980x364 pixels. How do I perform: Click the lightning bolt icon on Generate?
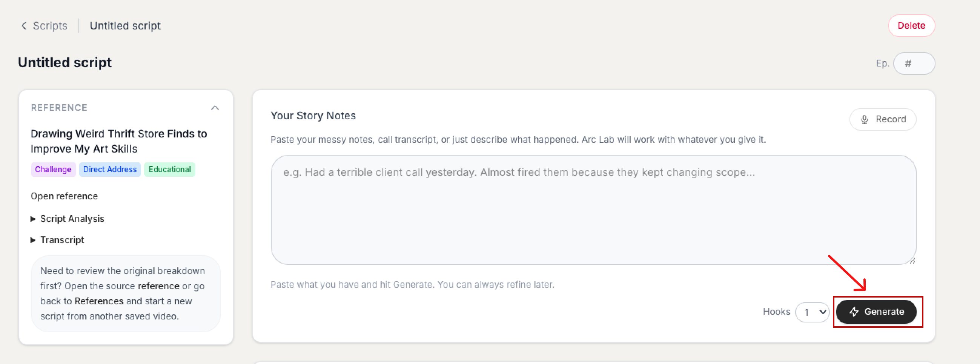tap(854, 312)
